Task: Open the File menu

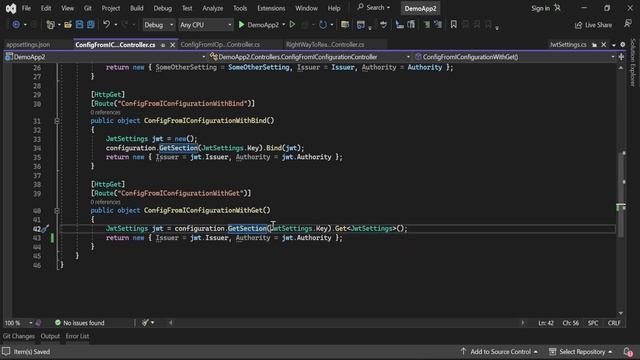Action: coord(26,8)
